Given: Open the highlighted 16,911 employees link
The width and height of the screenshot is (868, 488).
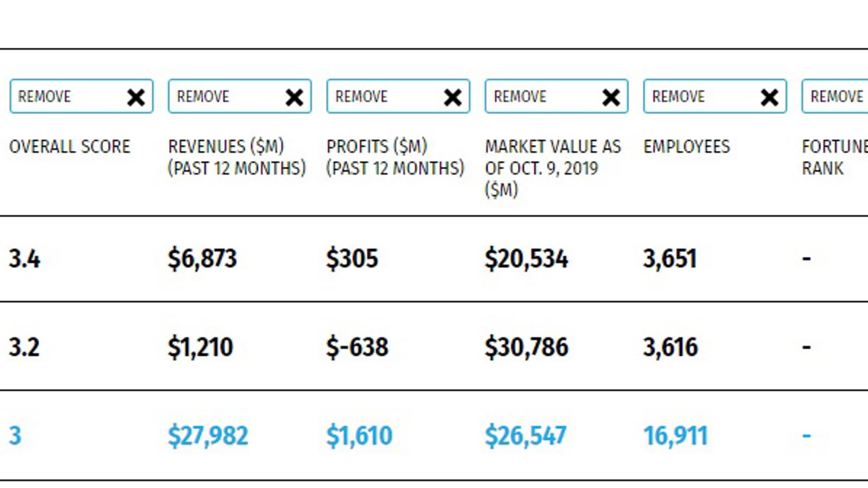Looking at the screenshot, I should pos(675,436).
